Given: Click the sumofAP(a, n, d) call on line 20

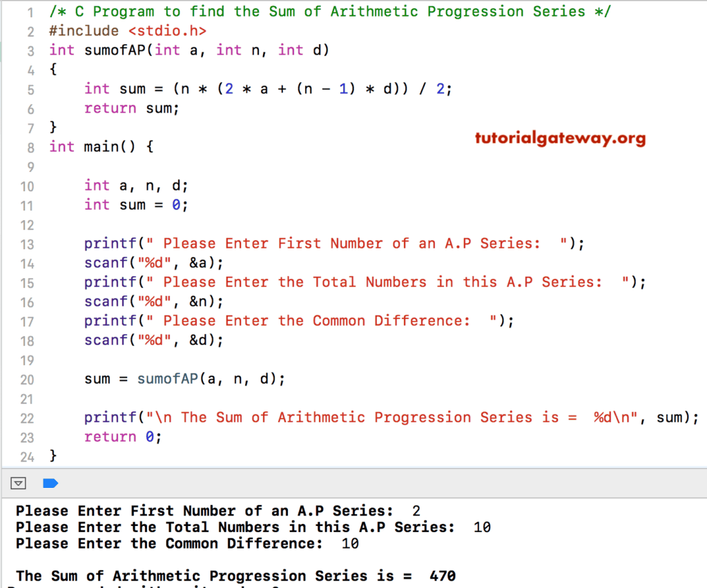Looking at the screenshot, I should (x=207, y=378).
